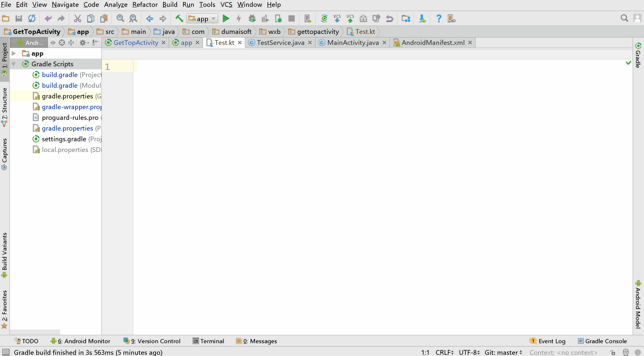Image resolution: width=644 pixels, height=356 pixels.
Task: Click the Save All floppy icon
Action: point(19,19)
